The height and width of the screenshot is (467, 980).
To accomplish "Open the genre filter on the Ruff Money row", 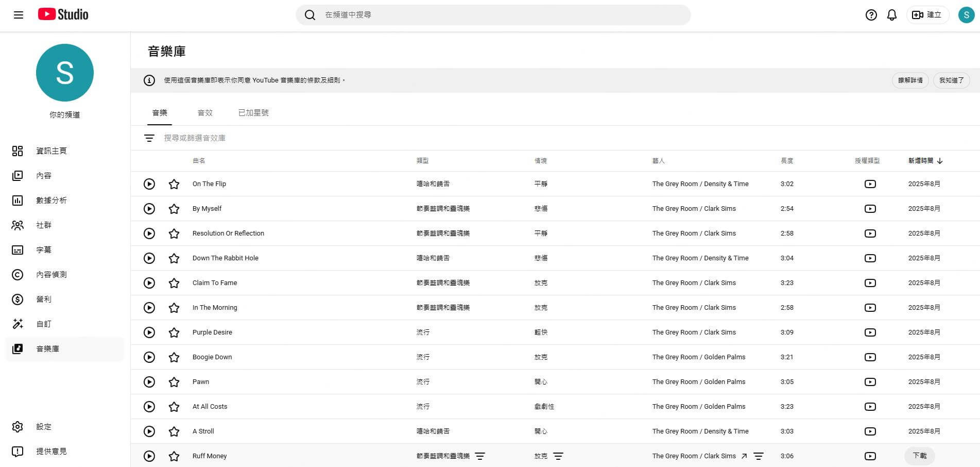I will (x=481, y=456).
